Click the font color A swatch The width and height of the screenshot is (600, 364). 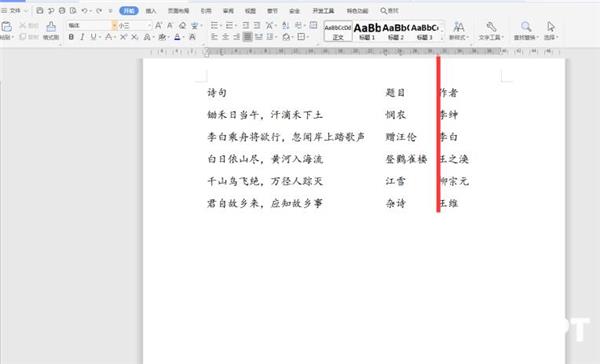pyautogui.click(x=177, y=37)
